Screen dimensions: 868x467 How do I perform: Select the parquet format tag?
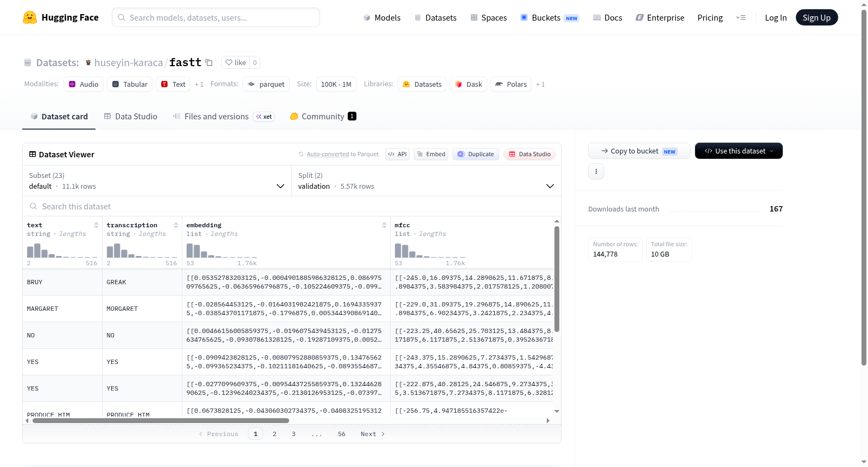click(x=266, y=84)
